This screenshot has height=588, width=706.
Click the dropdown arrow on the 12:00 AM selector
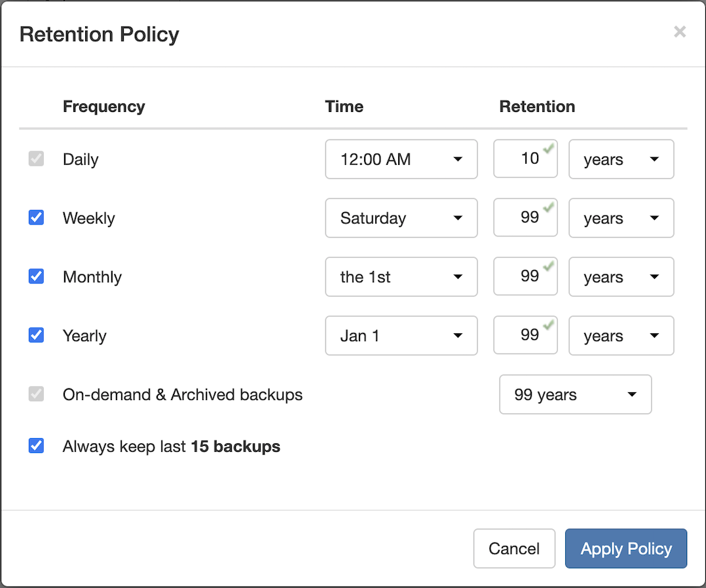tap(458, 159)
